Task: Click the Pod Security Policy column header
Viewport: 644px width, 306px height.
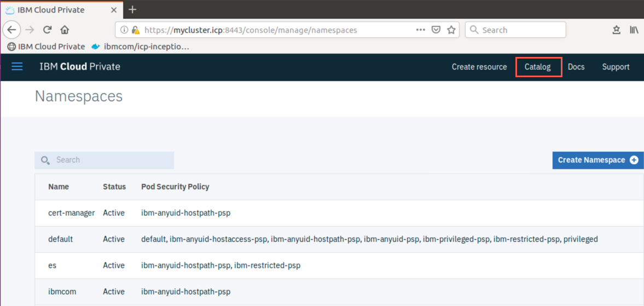Action: [x=176, y=187]
